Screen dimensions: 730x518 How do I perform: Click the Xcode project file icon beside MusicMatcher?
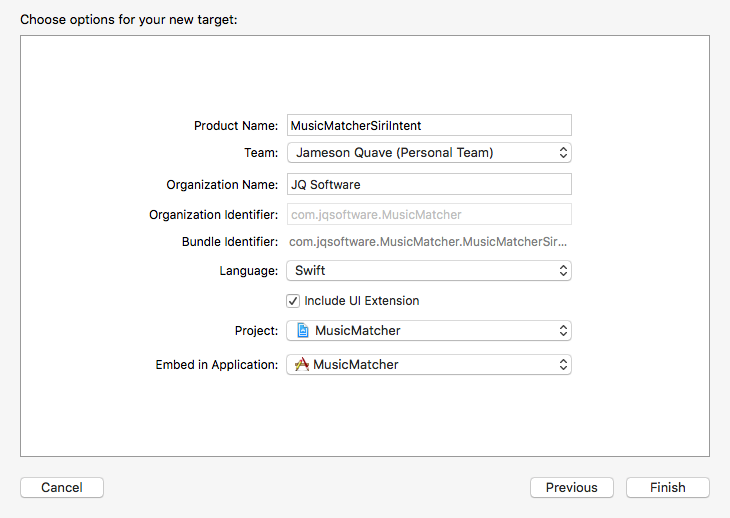coord(303,331)
